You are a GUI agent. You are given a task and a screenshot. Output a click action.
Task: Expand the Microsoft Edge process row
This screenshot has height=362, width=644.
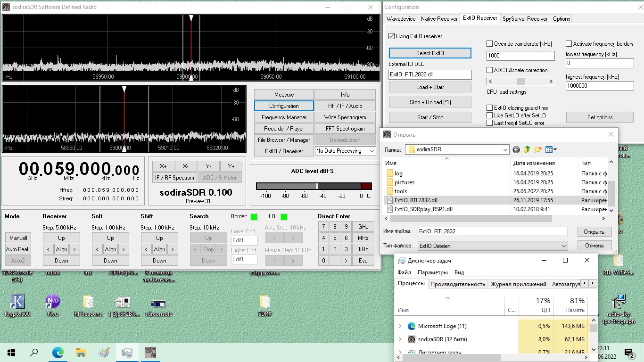click(x=400, y=326)
